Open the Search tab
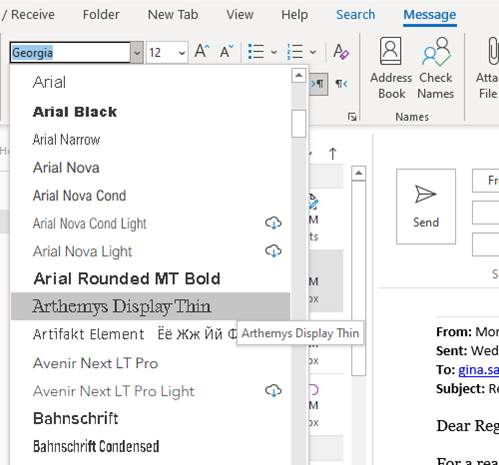The image size is (499, 465). [355, 15]
